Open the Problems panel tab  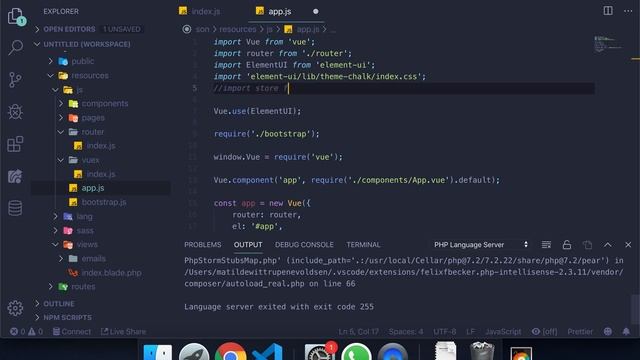[202, 244]
